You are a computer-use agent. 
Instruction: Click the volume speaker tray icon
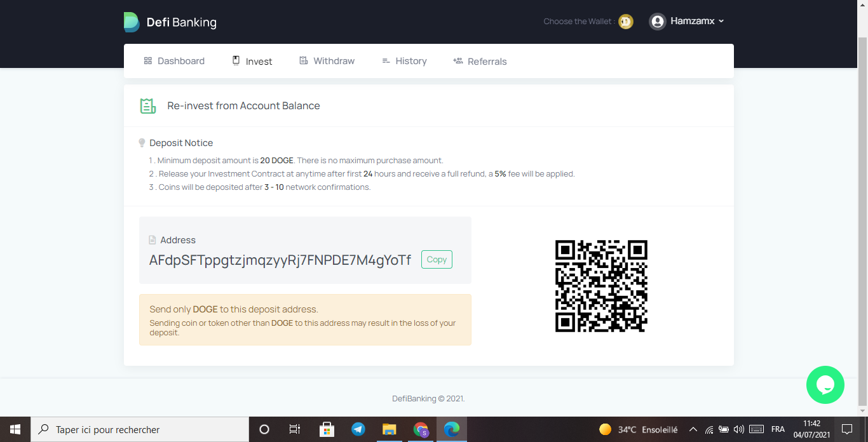738,429
